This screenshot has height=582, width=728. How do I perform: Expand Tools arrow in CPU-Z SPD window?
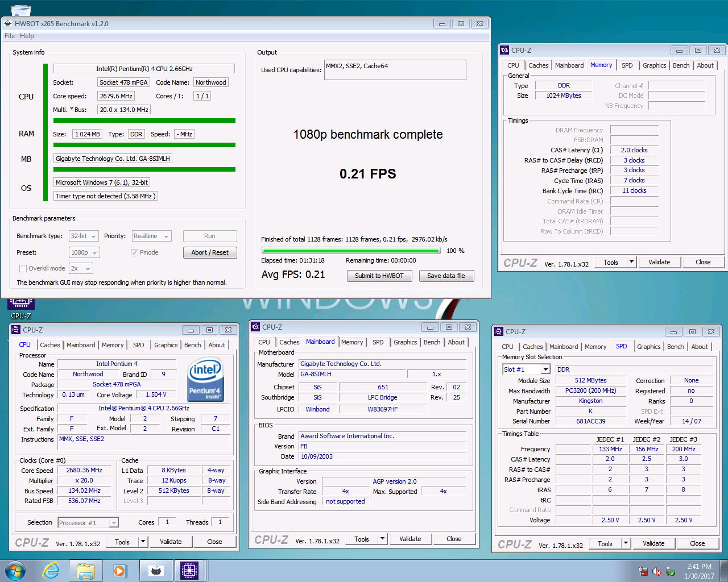tap(626, 543)
